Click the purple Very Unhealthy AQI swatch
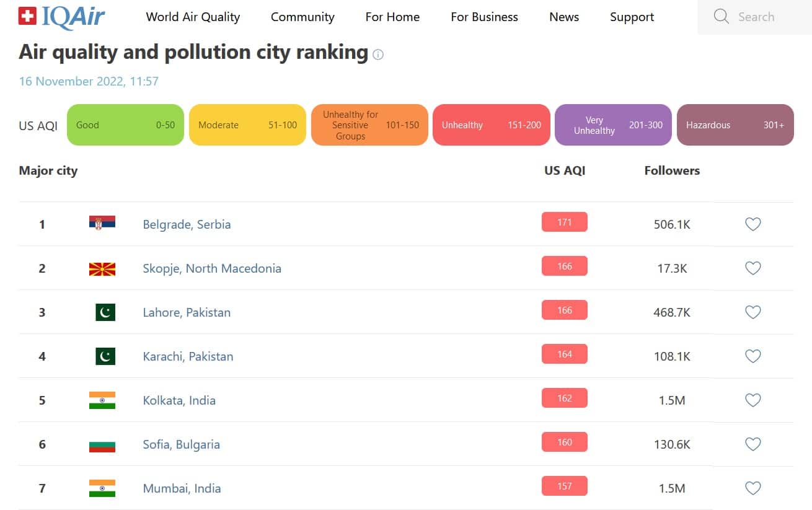812x510 pixels. pos(612,125)
